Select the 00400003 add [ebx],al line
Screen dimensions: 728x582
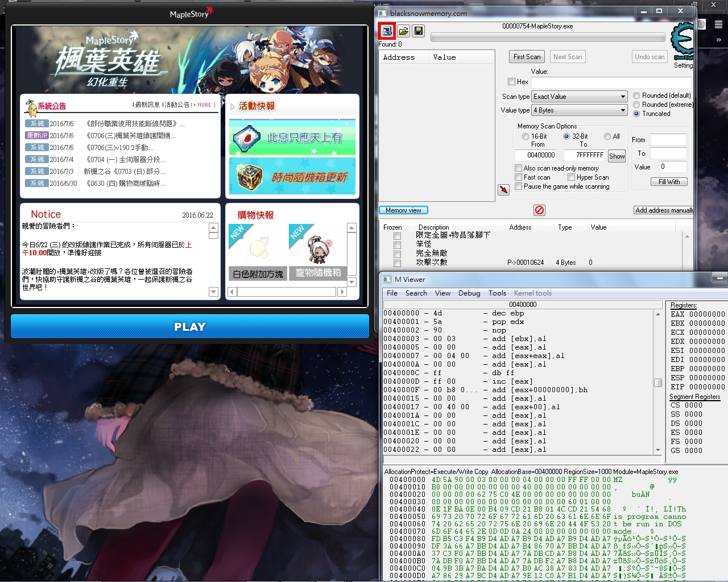point(518,339)
